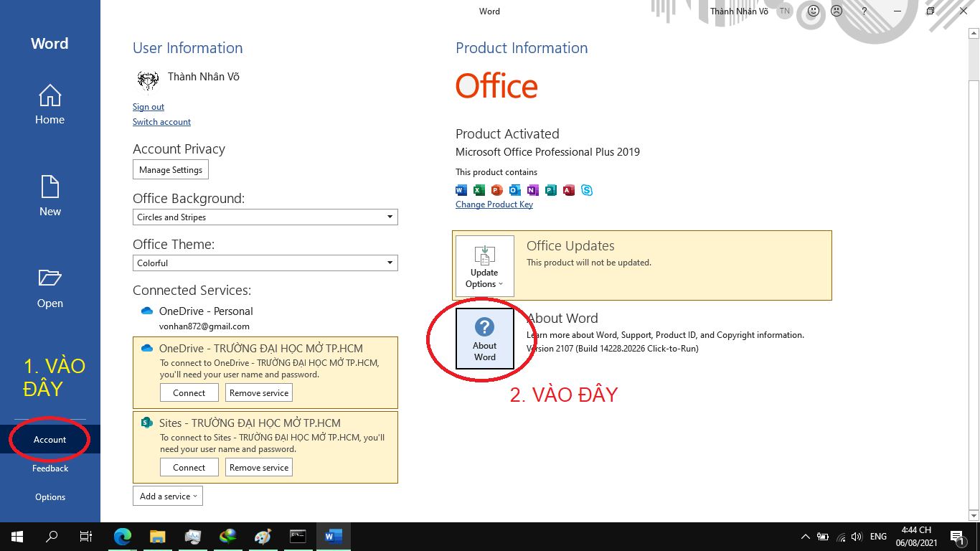Image resolution: width=980 pixels, height=551 pixels.
Task: Click the Word icon under product contains
Action: coord(461,190)
